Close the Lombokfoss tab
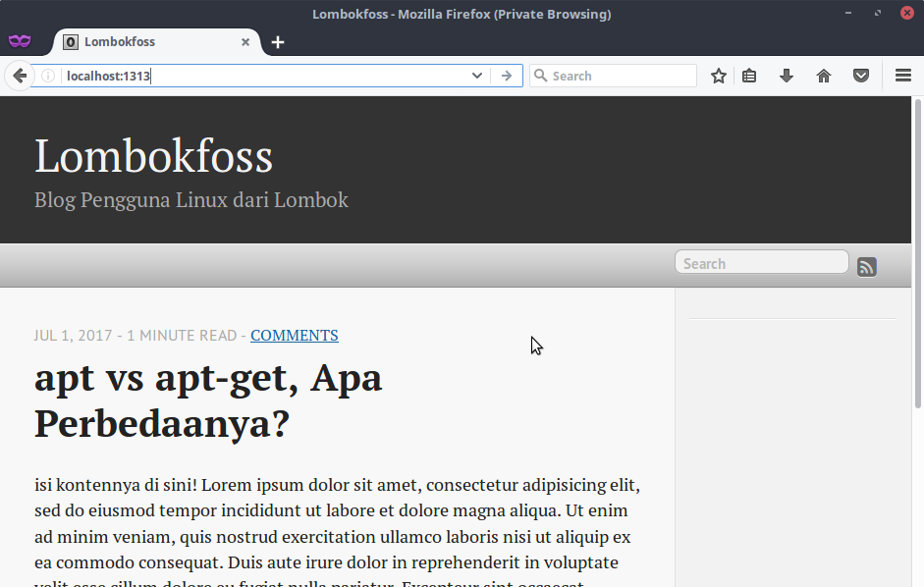 245,42
